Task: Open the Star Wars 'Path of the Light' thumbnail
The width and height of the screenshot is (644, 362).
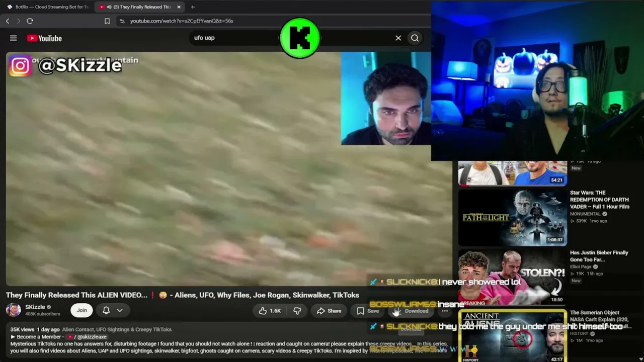Action: (x=512, y=217)
